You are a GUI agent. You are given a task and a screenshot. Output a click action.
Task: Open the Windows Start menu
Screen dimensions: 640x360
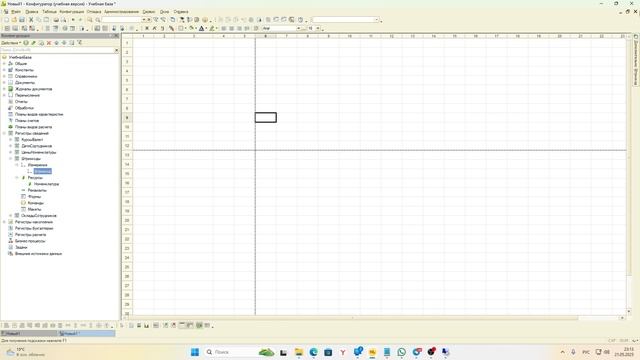pos(195,352)
